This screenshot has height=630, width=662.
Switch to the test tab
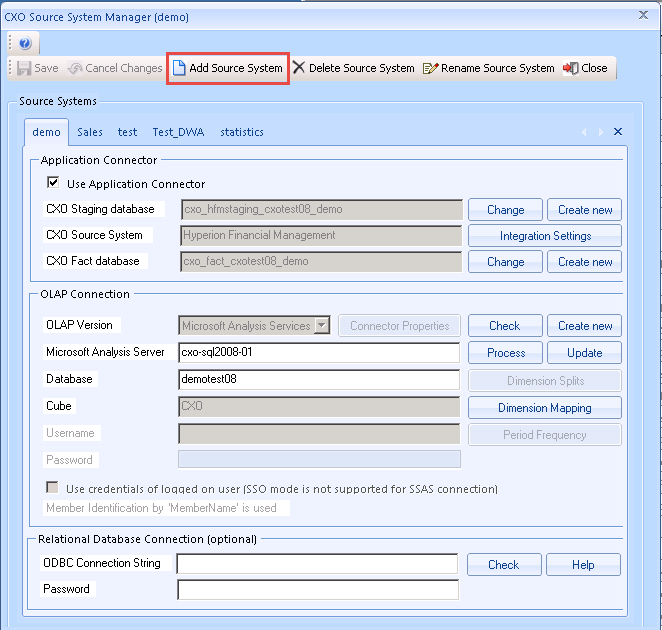(x=128, y=132)
